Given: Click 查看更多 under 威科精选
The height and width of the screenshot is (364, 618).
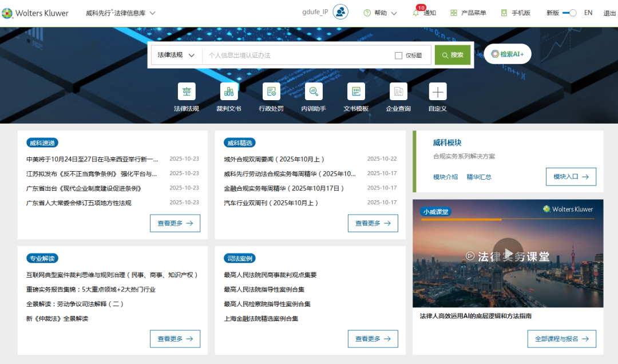Looking at the screenshot, I should 373,223.
